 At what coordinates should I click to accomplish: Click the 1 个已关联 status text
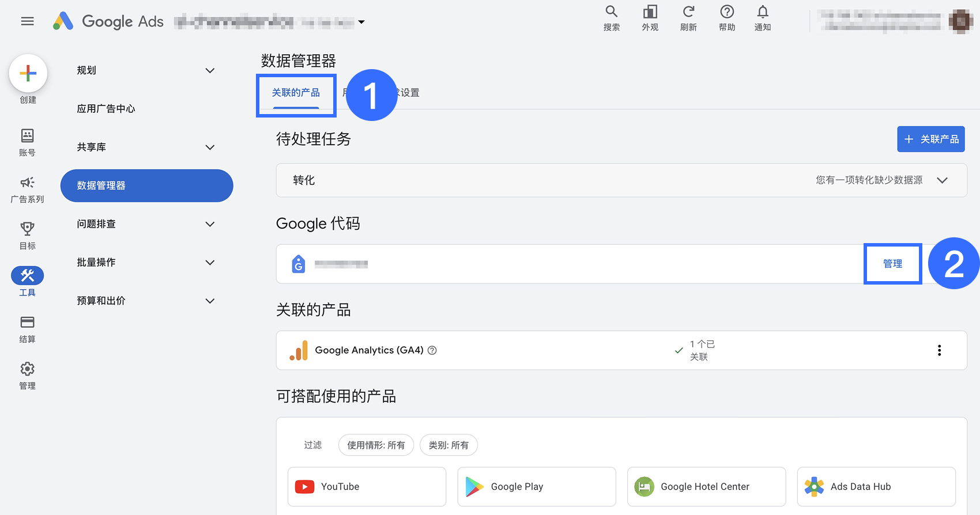702,350
